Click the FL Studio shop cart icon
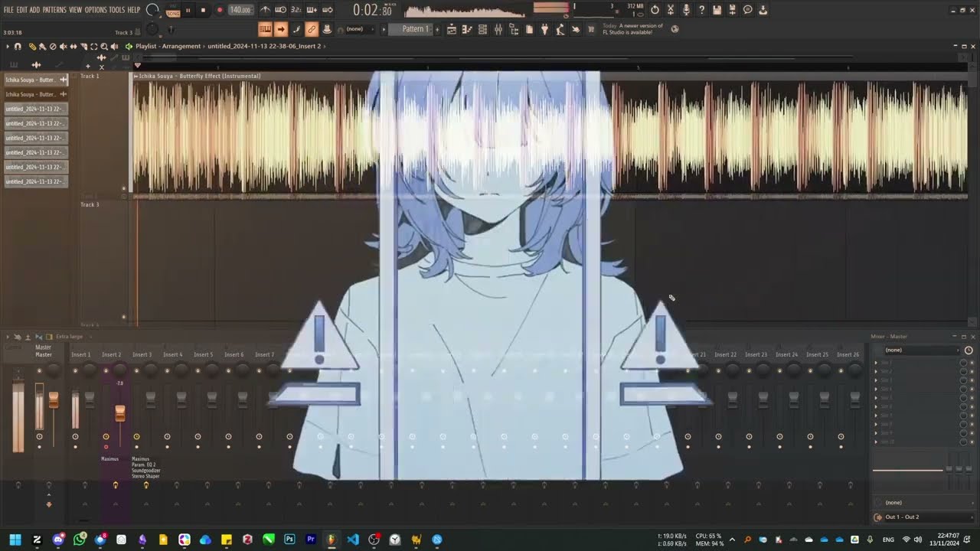The image size is (980, 551). 590,28
